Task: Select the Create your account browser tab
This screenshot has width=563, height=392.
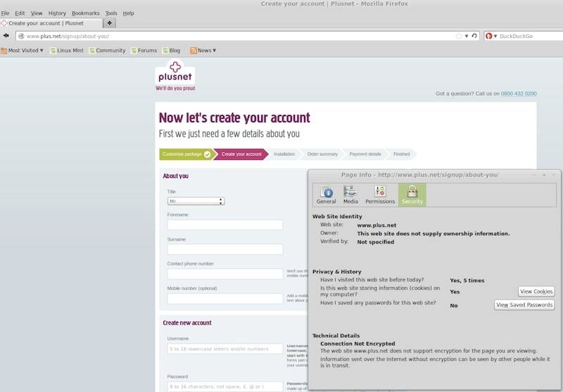Action: coord(51,23)
